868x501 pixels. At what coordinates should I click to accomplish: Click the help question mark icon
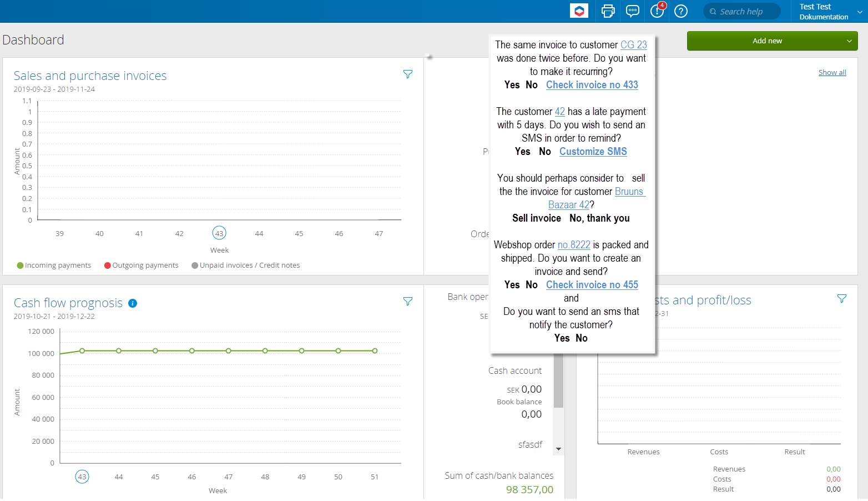681,11
